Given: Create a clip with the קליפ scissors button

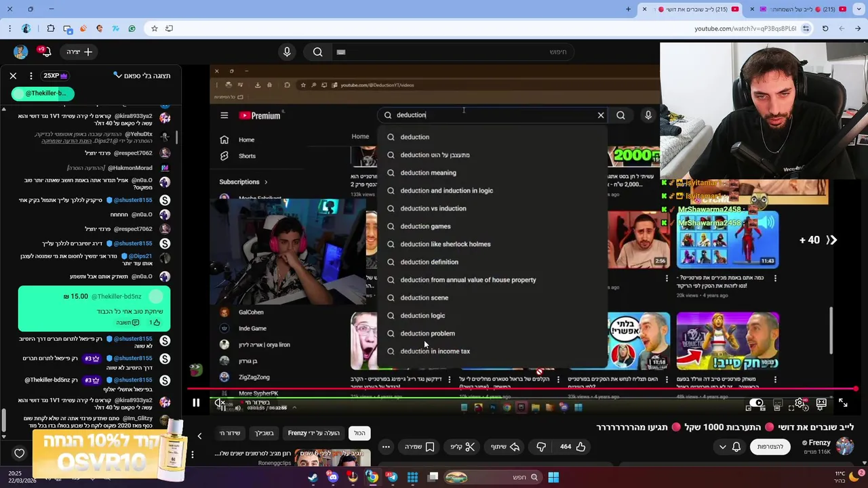Looking at the screenshot, I should coord(462,447).
